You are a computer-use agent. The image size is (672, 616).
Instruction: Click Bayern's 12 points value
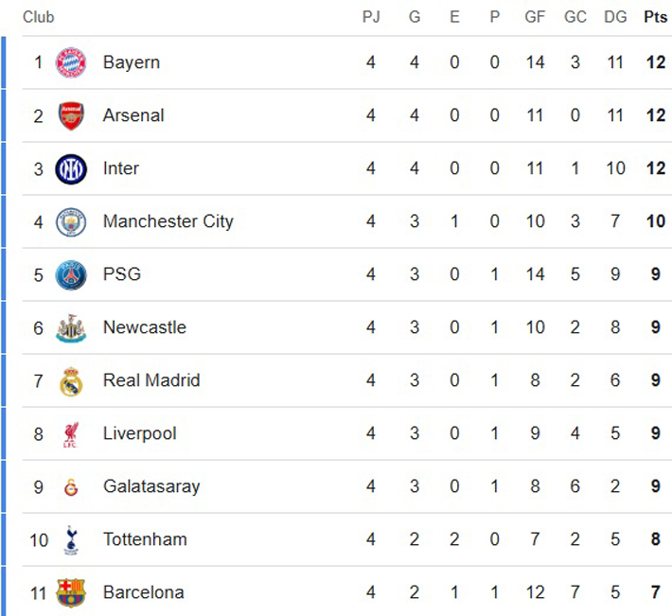pyautogui.click(x=654, y=62)
